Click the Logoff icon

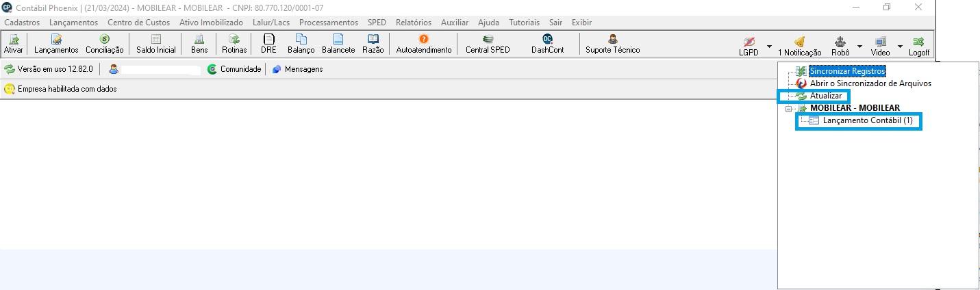[x=919, y=47]
